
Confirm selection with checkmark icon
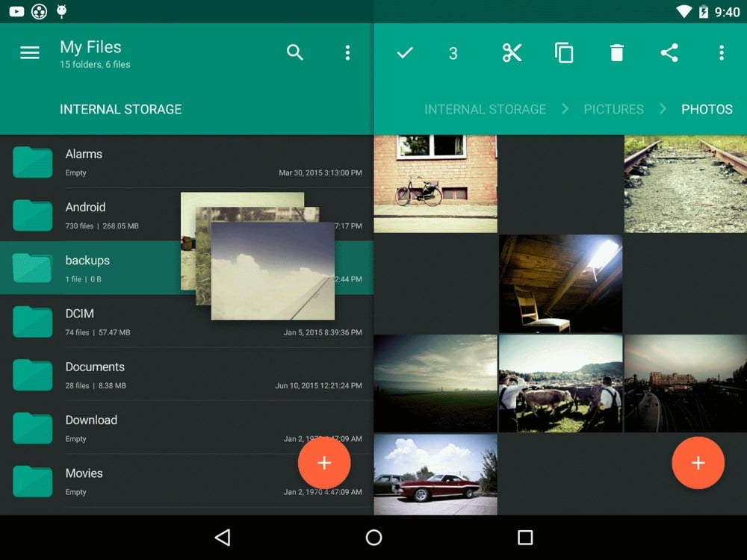(405, 53)
